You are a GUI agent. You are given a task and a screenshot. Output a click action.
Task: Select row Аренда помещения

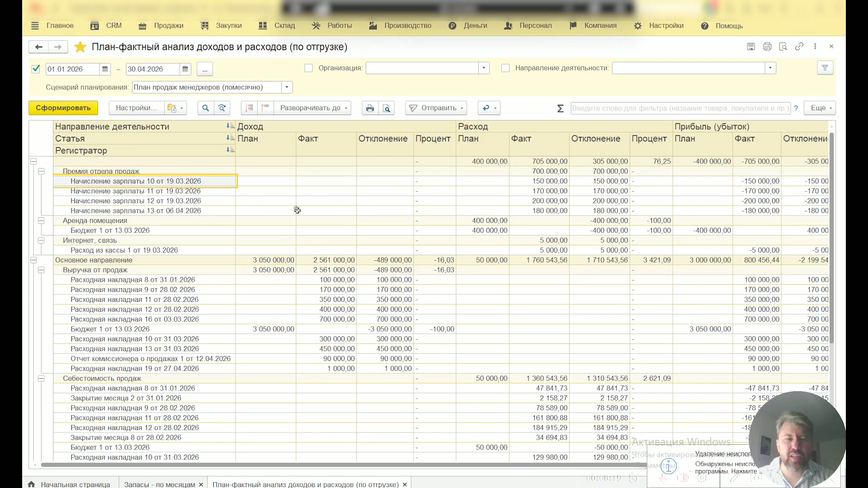144,221
